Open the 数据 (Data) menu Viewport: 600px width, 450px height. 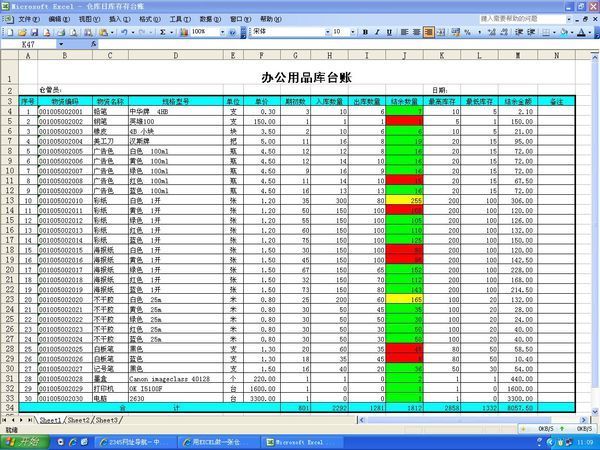(x=210, y=19)
